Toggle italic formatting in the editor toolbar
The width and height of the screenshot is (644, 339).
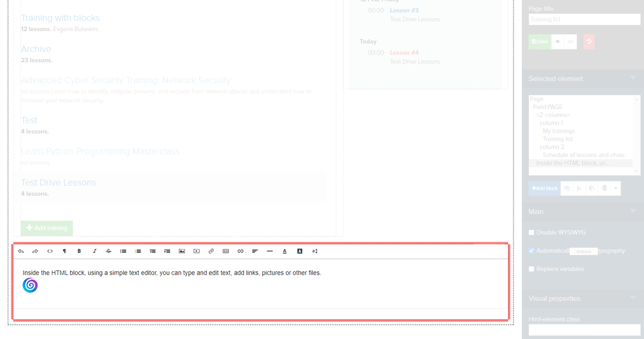coord(94,251)
